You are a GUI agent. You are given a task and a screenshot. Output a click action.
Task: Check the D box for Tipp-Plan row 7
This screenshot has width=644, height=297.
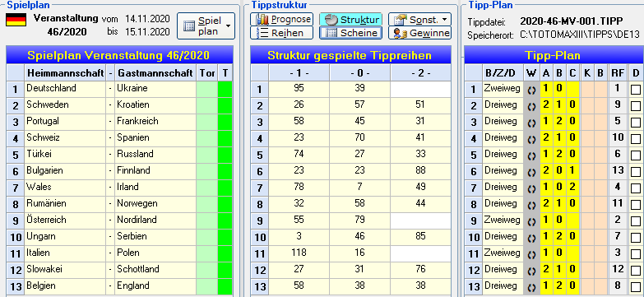[x=636, y=188]
